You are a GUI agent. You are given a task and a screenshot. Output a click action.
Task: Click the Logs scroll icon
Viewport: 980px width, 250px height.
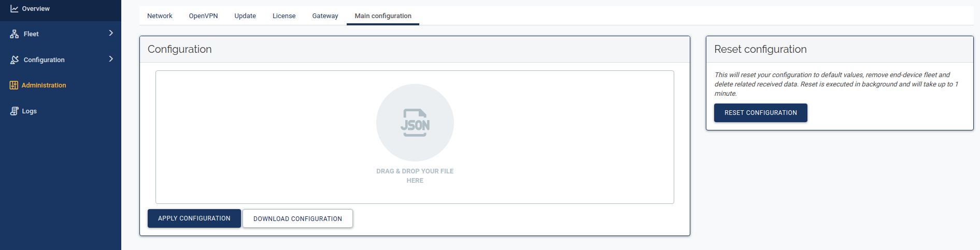pos(14,111)
